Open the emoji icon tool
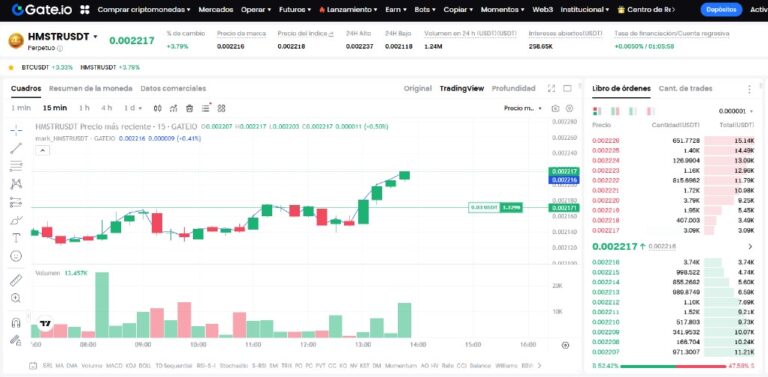 click(16, 256)
